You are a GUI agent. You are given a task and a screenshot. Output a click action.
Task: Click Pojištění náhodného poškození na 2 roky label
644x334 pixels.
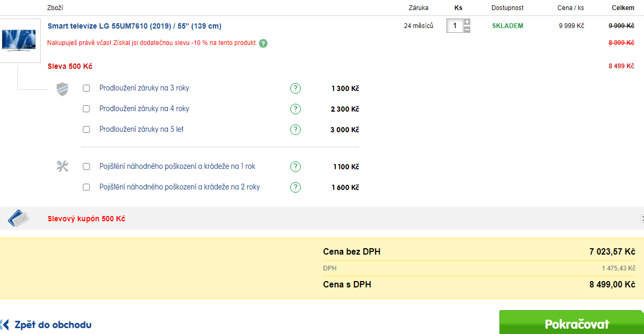(x=180, y=187)
